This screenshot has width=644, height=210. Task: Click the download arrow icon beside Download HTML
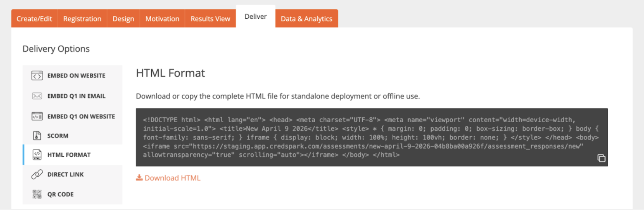coord(139,178)
